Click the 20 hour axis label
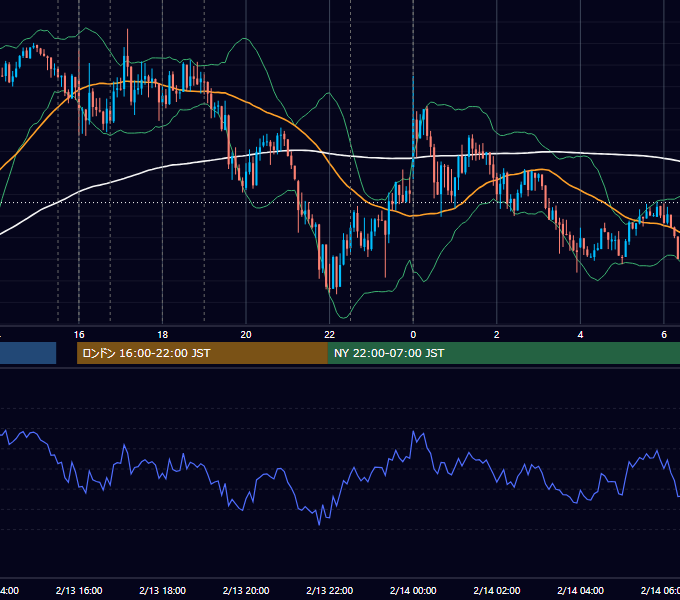The width and height of the screenshot is (680, 600). tap(246, 335)
